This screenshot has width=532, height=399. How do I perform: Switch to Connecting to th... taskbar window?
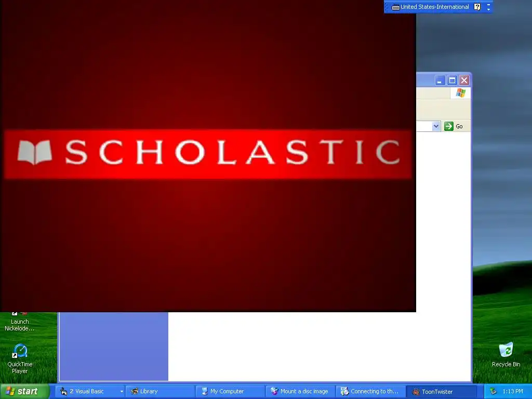click(x=370, y=392)
